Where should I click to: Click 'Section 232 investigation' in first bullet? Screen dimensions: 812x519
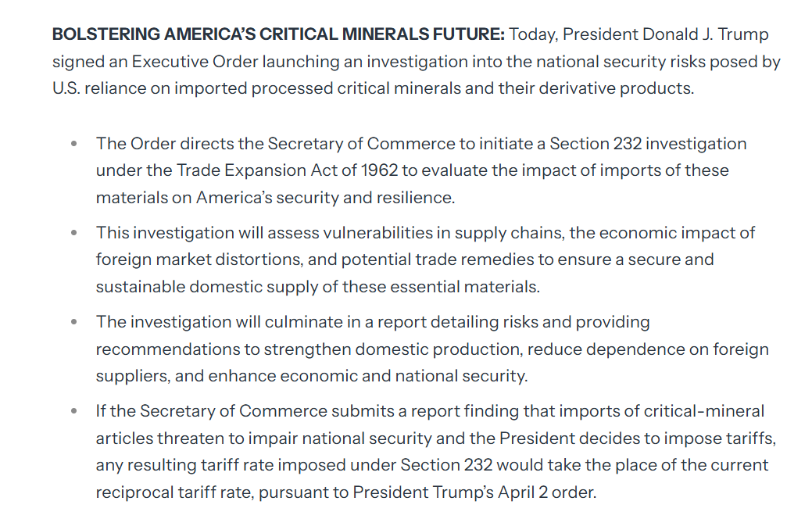coord(648,144)
